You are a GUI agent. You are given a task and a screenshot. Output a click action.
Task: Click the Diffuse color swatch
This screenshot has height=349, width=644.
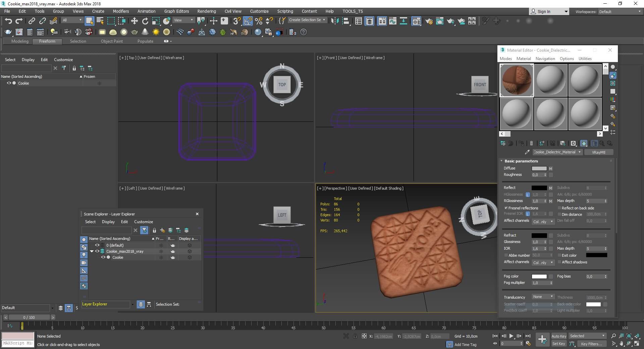click(x=539, y=168)
